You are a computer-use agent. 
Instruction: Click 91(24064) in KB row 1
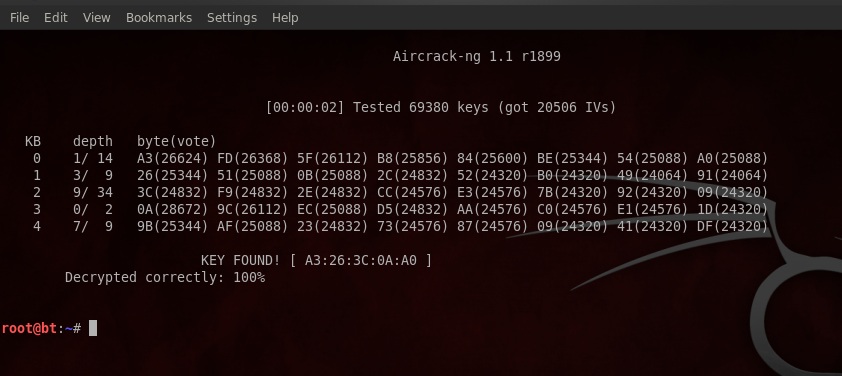733,176
